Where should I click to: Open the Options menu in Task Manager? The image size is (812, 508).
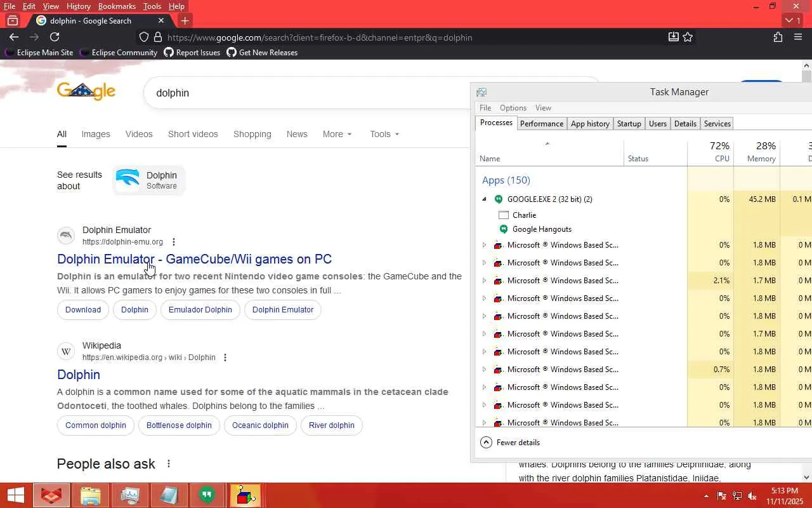point(513,108)
